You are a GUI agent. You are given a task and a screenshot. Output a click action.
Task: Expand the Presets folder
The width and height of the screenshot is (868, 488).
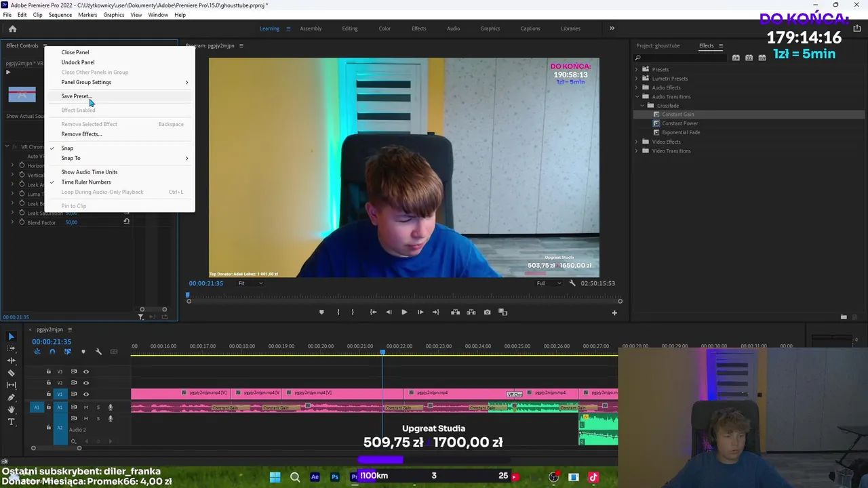[637, 69]
